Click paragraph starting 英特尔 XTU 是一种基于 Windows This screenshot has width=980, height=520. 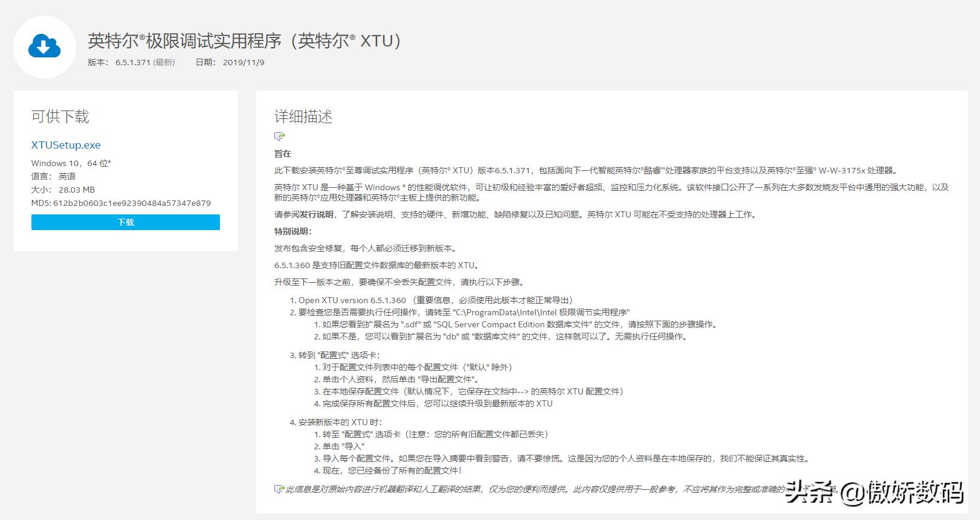(612, 193)
